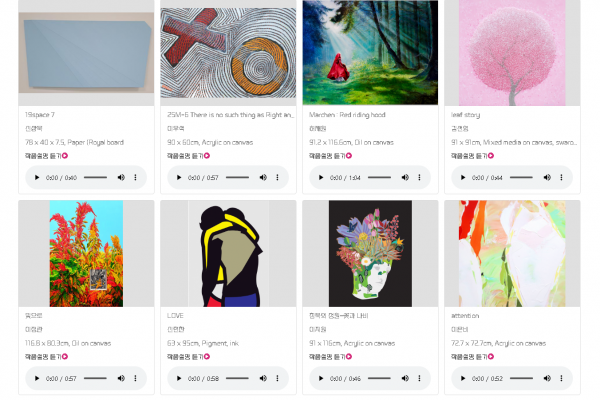
Task: Mute the leaf story audio player
Action: pos(547,178)
